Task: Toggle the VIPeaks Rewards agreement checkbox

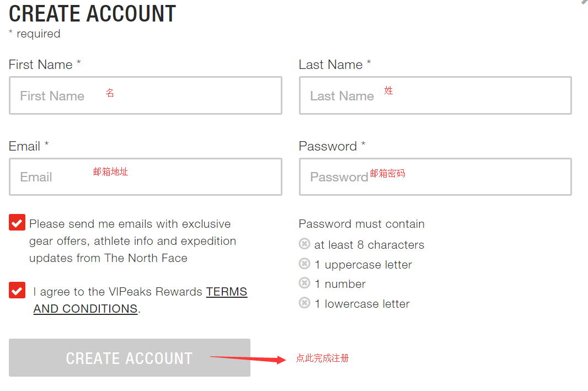Action: click(x=17, y=290)
